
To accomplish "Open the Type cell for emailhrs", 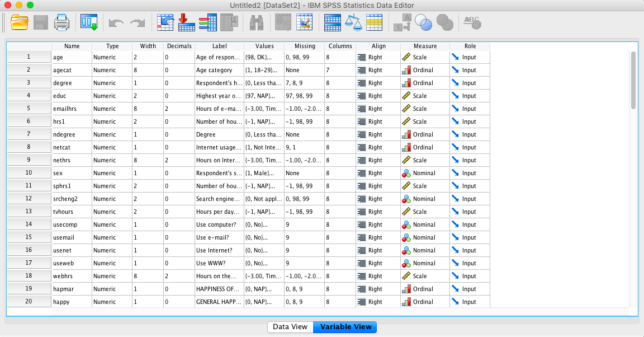I will (111, 109).
